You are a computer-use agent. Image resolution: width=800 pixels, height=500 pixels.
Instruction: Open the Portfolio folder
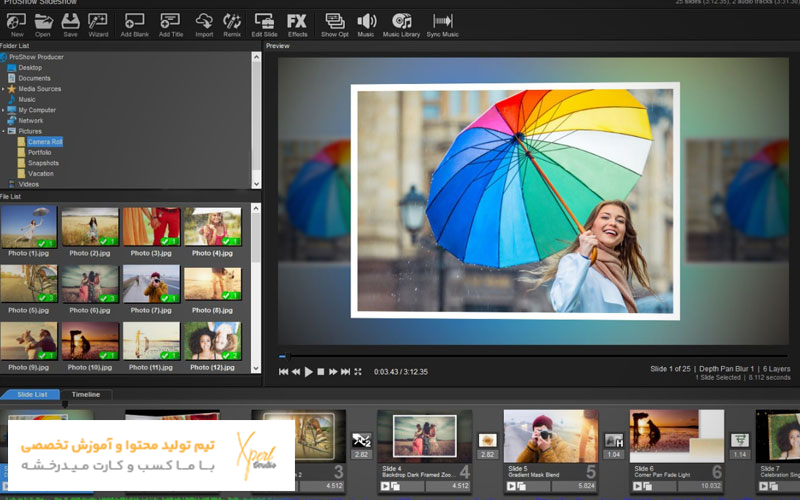[39, 153]
